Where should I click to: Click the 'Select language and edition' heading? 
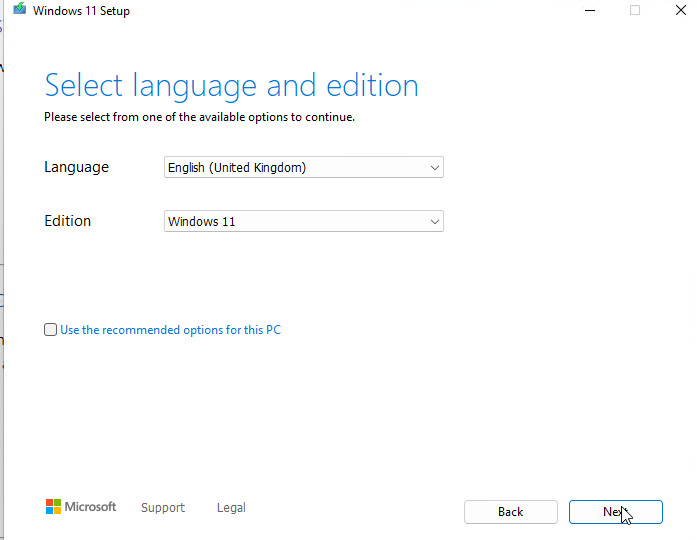(231, 85)
